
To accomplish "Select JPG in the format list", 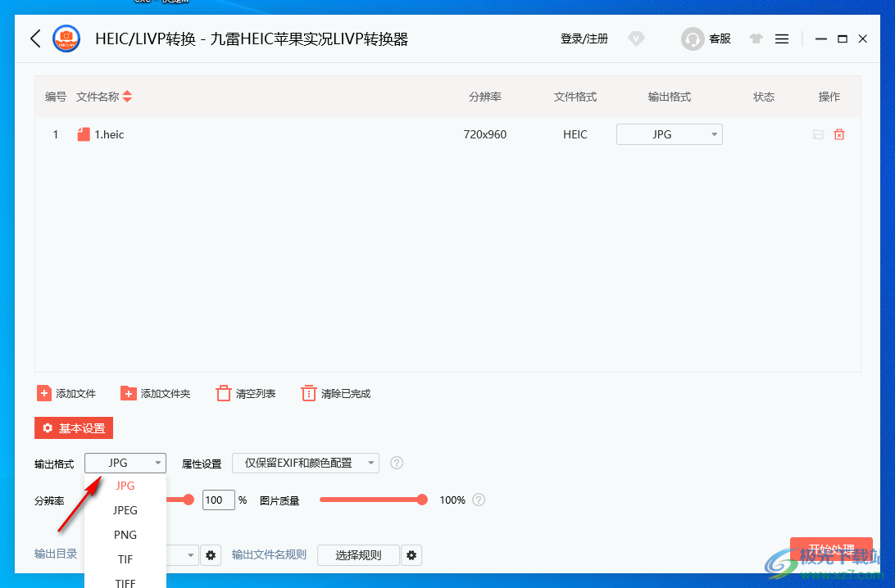I will 125,486.
